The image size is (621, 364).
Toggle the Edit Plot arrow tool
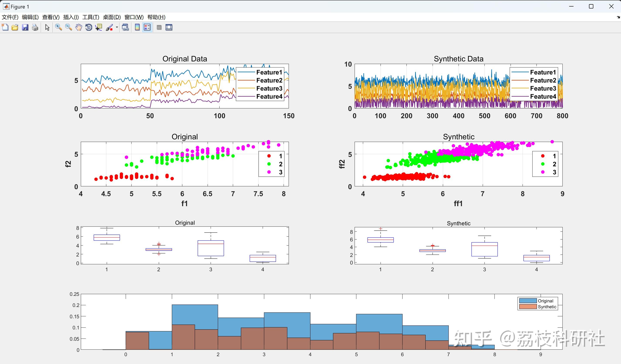(47, 27)
